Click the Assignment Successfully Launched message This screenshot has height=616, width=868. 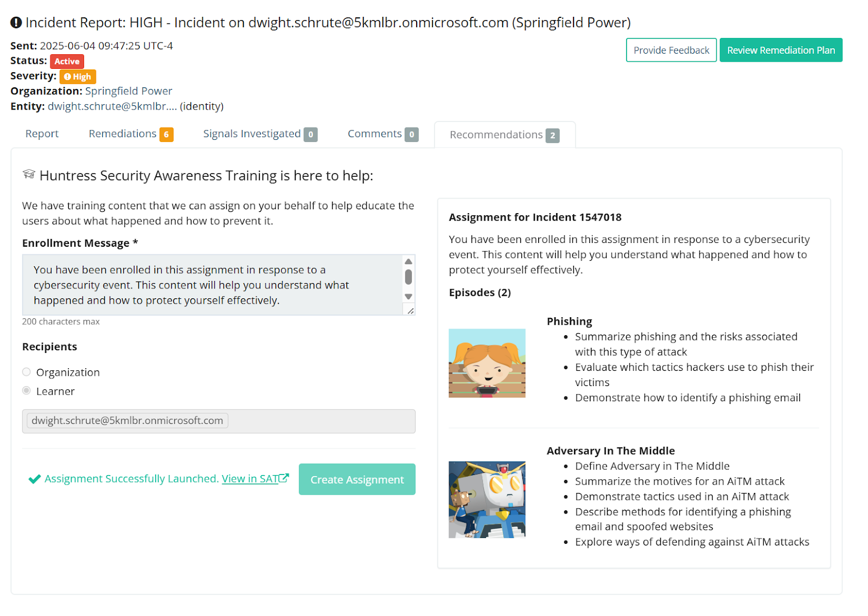point(131,479)
